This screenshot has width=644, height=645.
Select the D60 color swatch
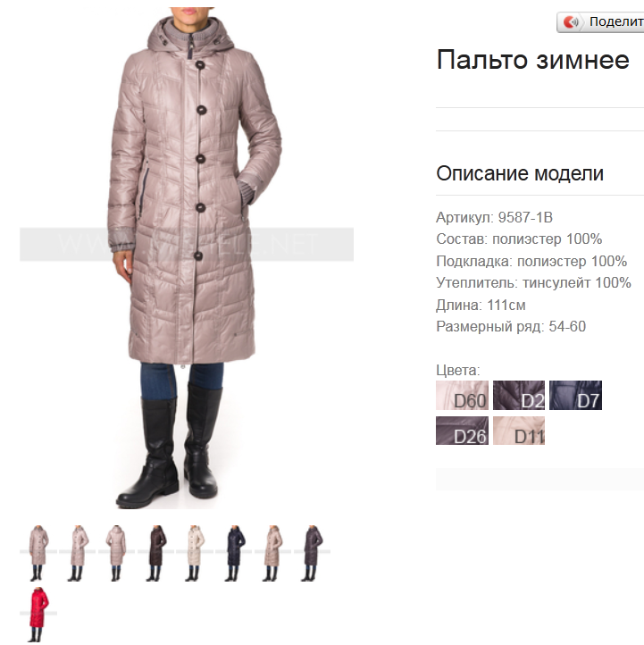(x=462, y=396)
